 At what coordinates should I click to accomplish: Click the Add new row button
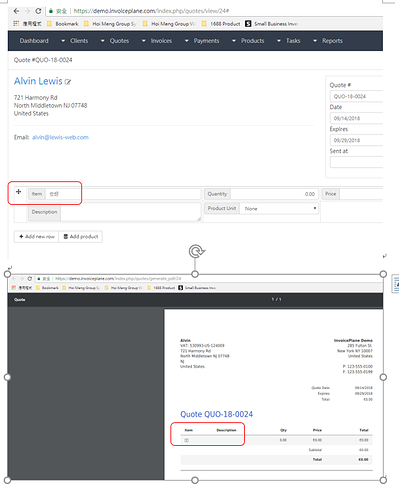pyautogui.click(x=36, y=236)
